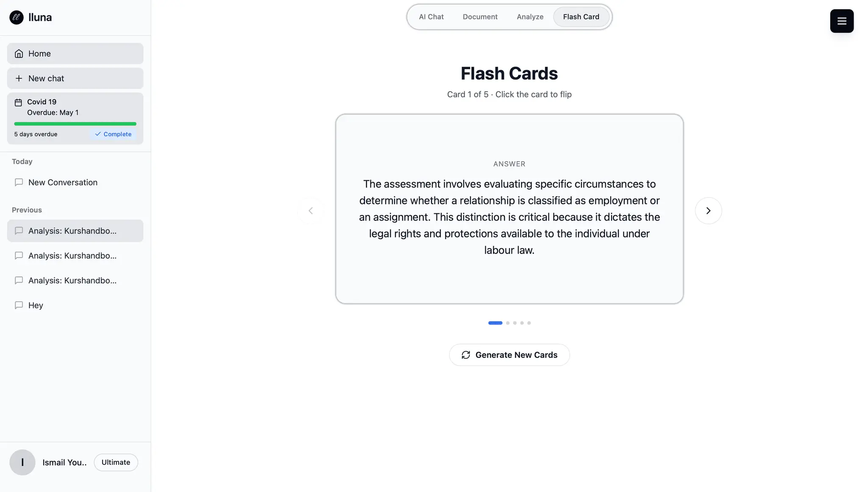Click the chat bubble icon next to Hey
This screenshot has width=868, height=492.
[x=19, y=305]
